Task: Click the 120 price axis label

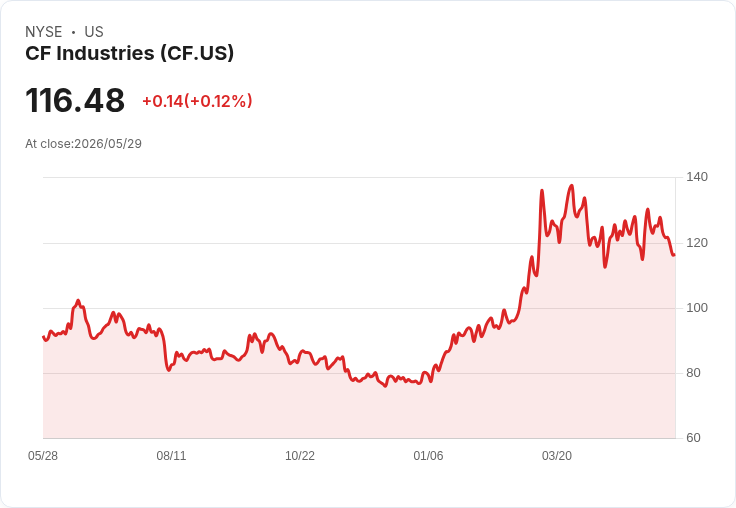Action: coord(697,243)
